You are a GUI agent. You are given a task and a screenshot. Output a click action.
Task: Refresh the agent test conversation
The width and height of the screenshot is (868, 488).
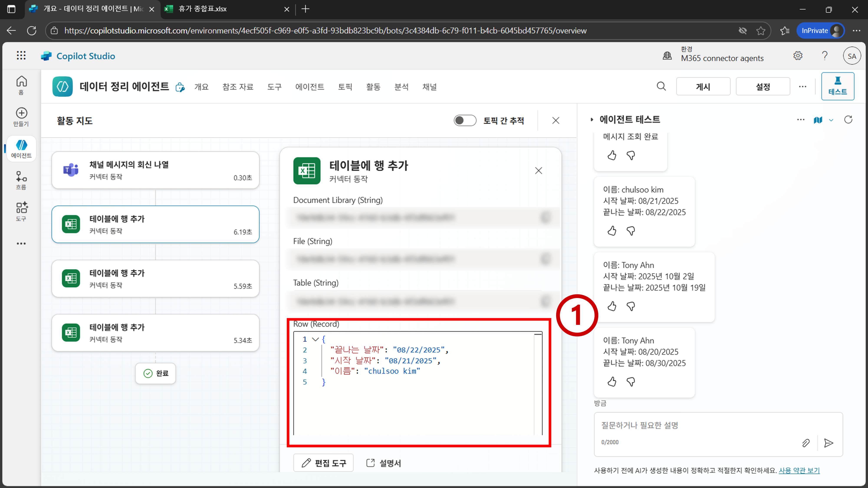pyautogui.click(x=848, y=120)
